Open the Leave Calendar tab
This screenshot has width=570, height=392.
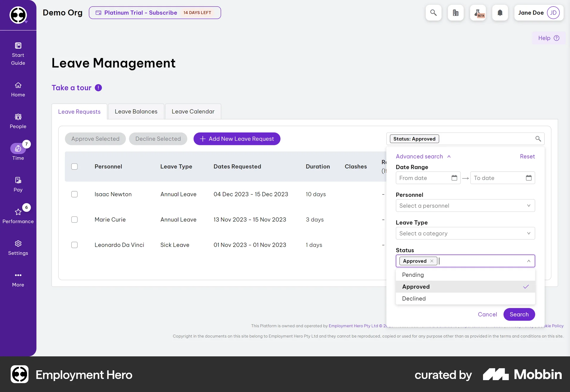click(193, 111)
